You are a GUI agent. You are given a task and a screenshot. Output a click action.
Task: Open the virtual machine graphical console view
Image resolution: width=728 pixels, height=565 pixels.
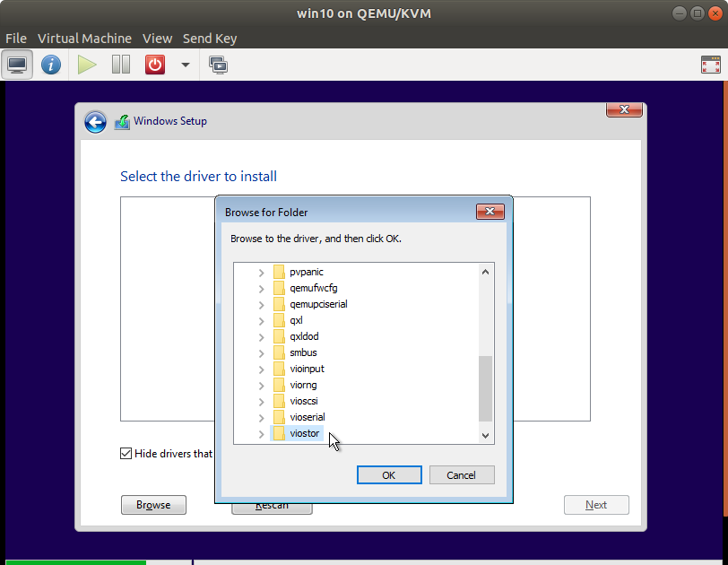(x=18, y=64)
